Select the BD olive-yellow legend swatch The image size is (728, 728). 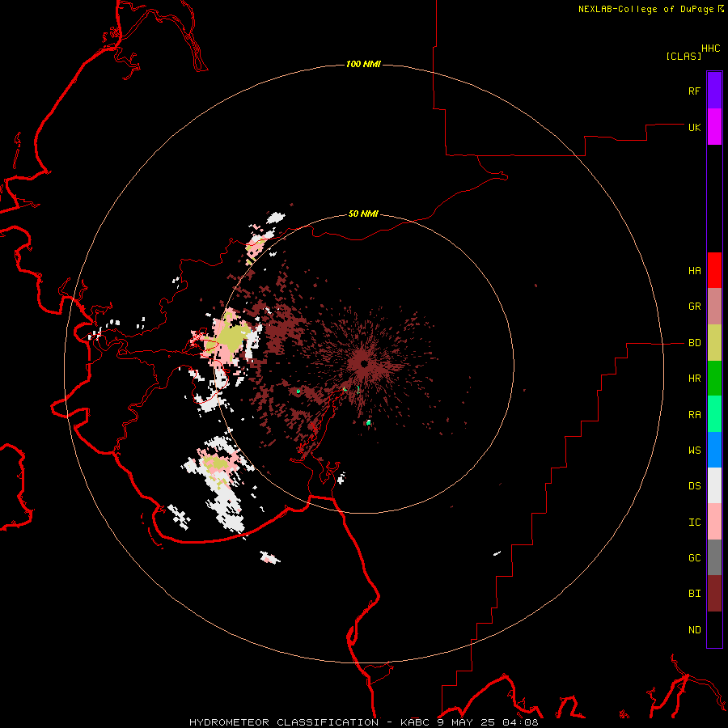pyautogui.click(x=714, y=343)
